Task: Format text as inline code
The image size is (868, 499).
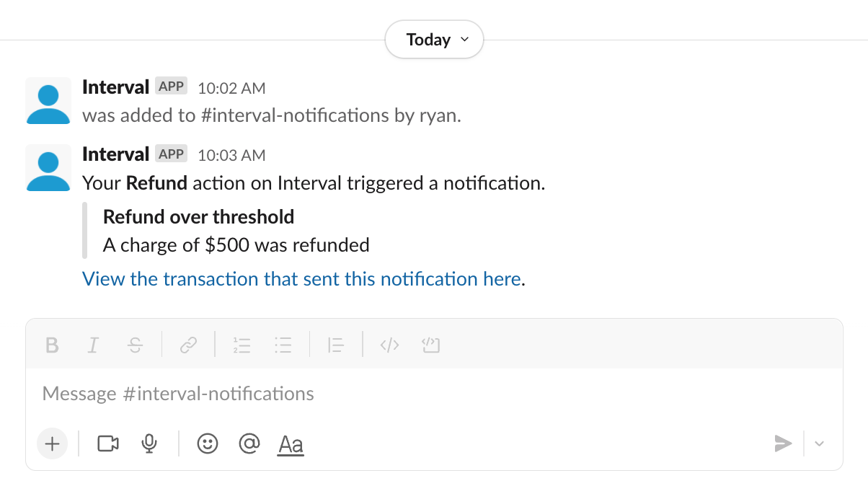Action: point(389,345)
